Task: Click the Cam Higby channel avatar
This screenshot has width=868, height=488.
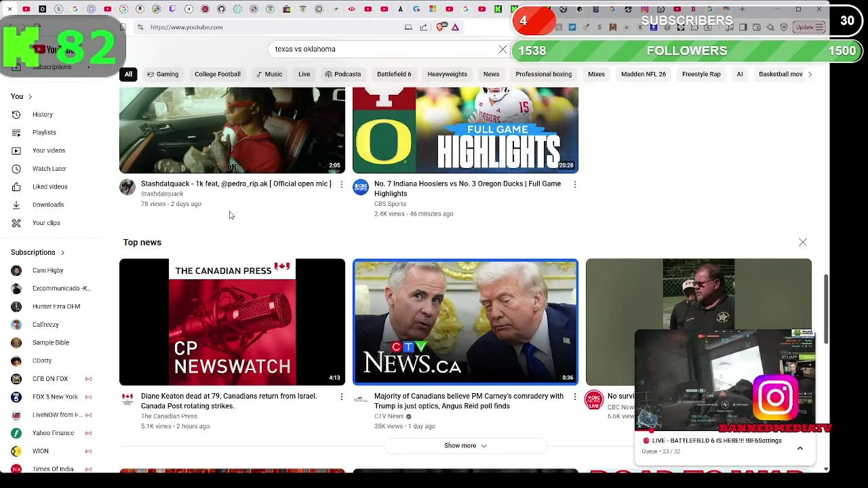Action: coord(16,270)
